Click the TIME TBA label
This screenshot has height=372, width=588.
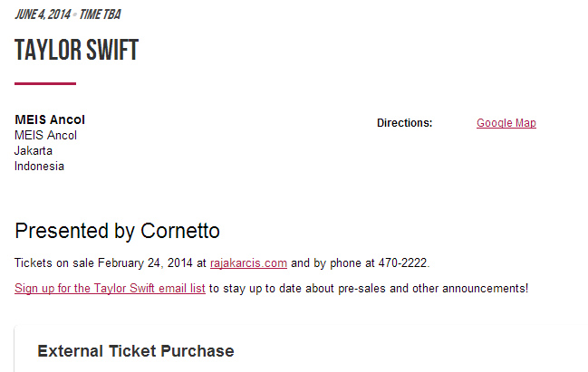pos(99,14)
